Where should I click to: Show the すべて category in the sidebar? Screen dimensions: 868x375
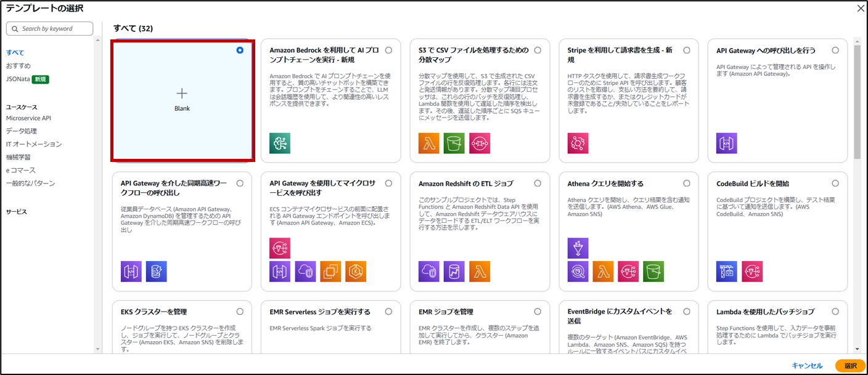[15, 53]
